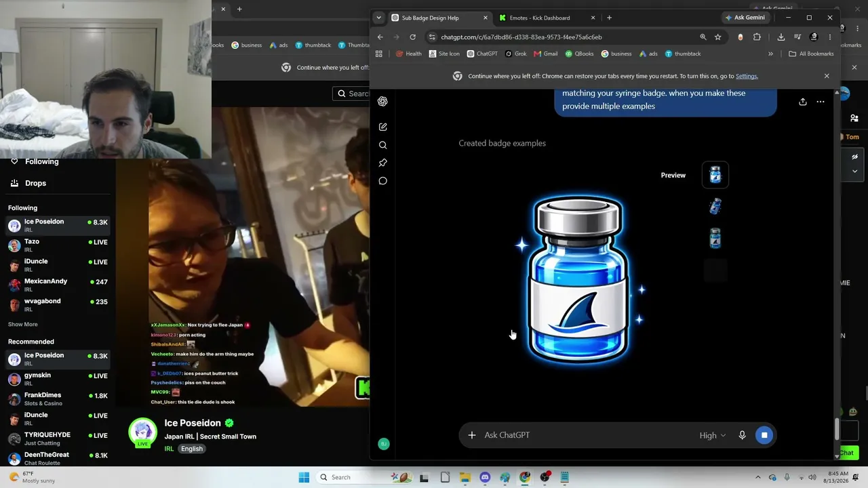Viewport: 868px width, 488px height.
Task: Open the thumbtack bookmark in front window
Action: tap(683, 54)
